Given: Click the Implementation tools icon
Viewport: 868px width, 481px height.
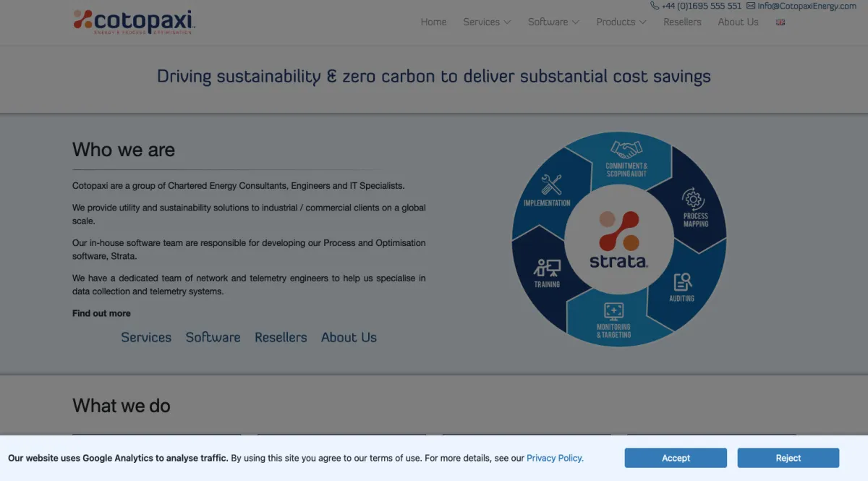Looking at the screenshot, I should coord(552,185).
